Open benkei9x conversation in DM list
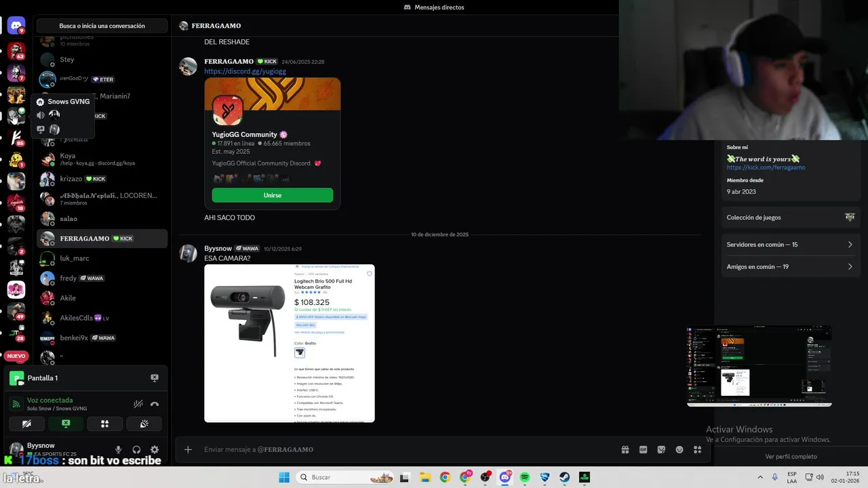Screen dimensions: 868x488 (102, 338)
